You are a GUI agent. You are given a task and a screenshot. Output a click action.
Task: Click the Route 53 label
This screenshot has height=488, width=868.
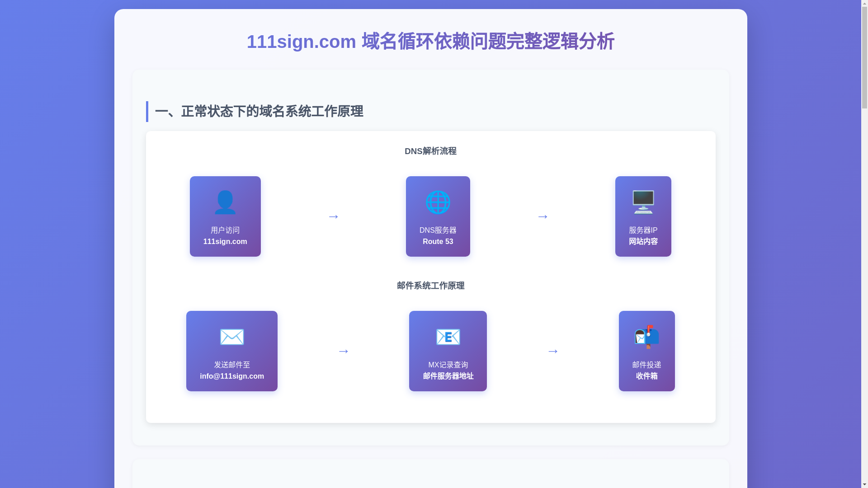[x=438, y=242]
